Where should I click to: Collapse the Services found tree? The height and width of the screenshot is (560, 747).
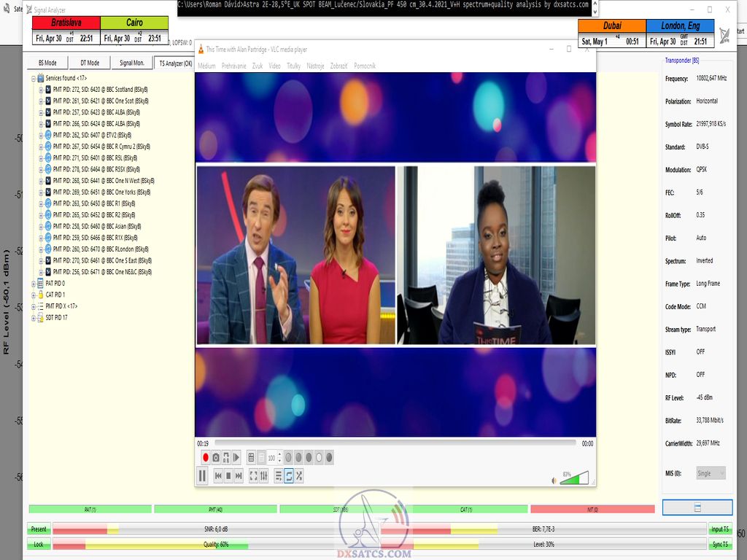coord(33,78)
